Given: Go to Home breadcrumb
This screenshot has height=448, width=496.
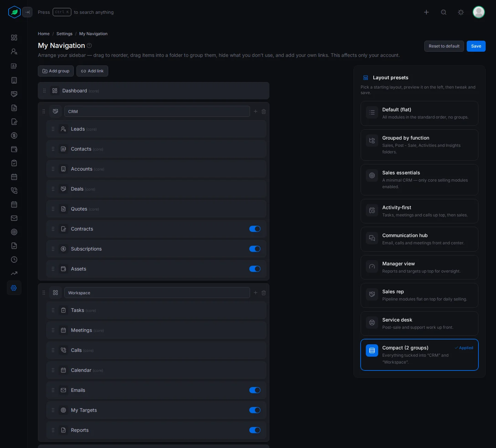Looking at the screenshot, I should click(x=44, y=34).
